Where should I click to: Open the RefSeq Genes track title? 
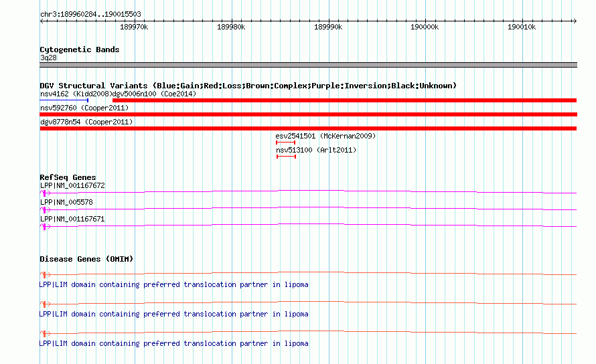(x=68, y=177)
